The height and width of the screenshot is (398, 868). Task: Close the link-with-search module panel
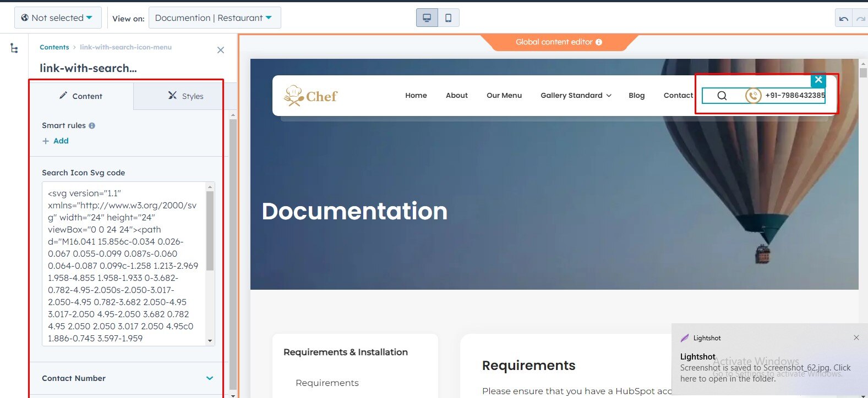point(221,50)
